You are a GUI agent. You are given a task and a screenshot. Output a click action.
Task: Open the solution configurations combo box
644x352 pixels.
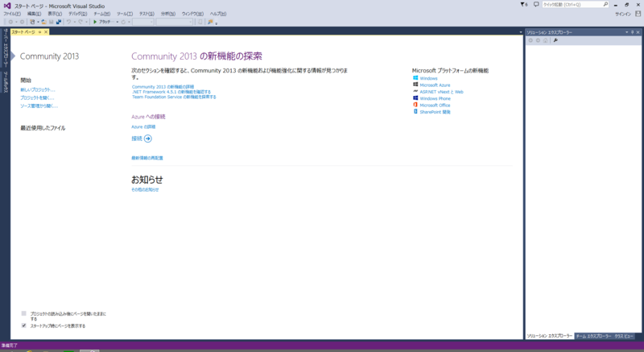click(x=143, y=22)
